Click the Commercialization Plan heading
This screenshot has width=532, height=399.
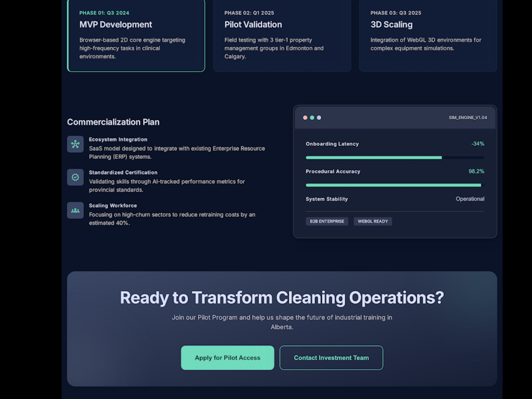click(113, 122)
